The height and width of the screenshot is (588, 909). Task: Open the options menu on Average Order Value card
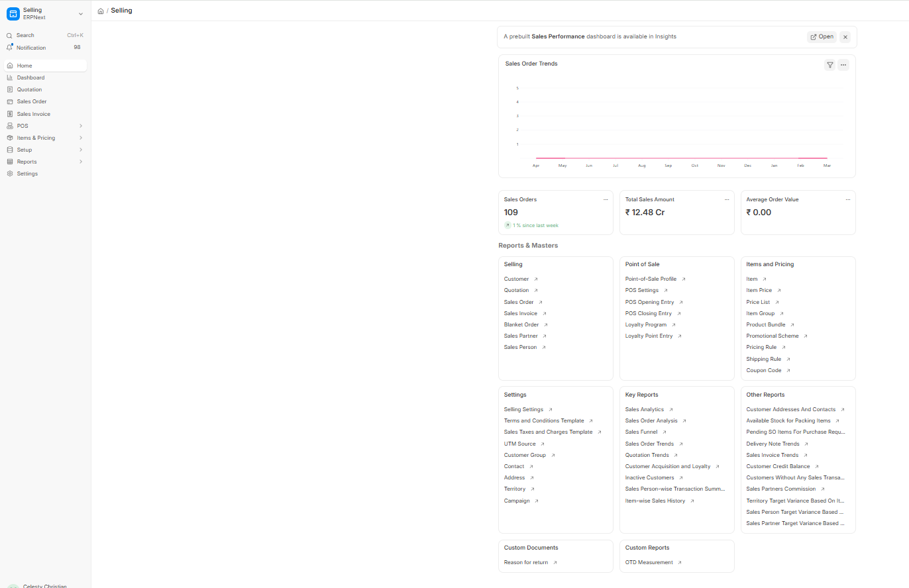(848, 199)
